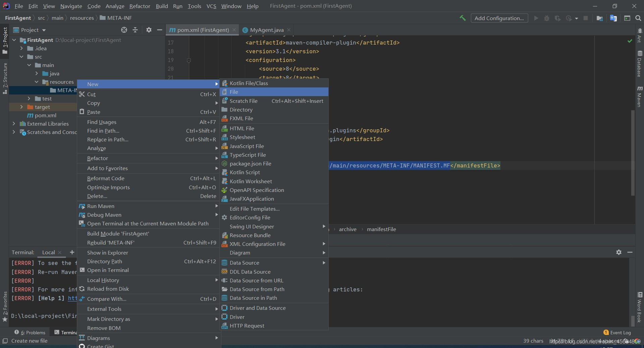Click the translation plugin icon in toolbar

coord(613,18)
